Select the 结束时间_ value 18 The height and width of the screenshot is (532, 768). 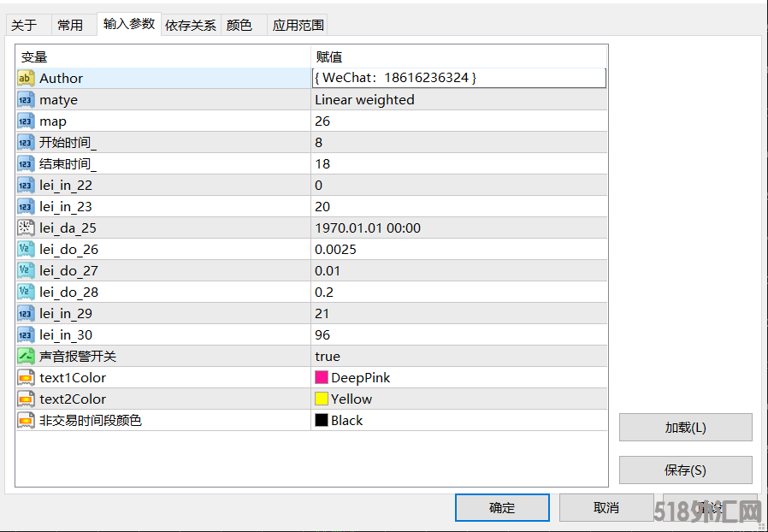point(322,164)
